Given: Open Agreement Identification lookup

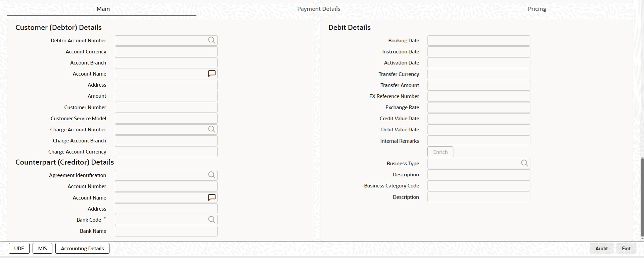Looking at the screenshot, I should [x=212, y=175].
